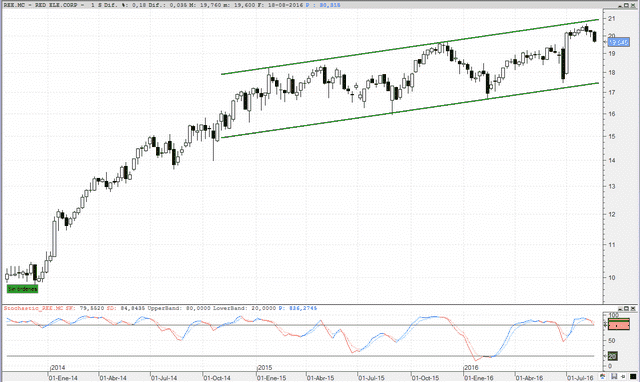The width and height of the screenshot is (640, 382).
Task: Click the black square icon in the bottom-right corner
Action: [633, 376]
